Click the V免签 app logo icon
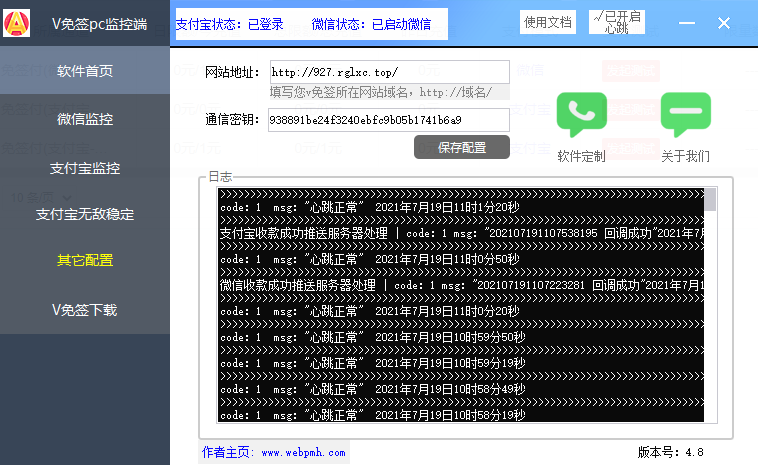Image resolution: width=758 pixels, height=465 pixels. pyautogui.click(x=16, y=23)
